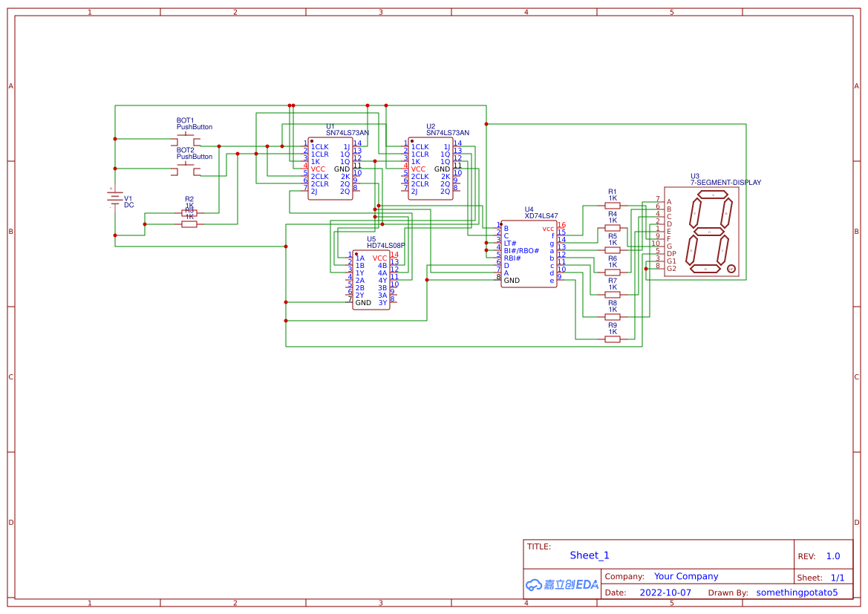Select the second flip-flop chip U2
This screenshot has height=614, width=868.
coord(431,167)
